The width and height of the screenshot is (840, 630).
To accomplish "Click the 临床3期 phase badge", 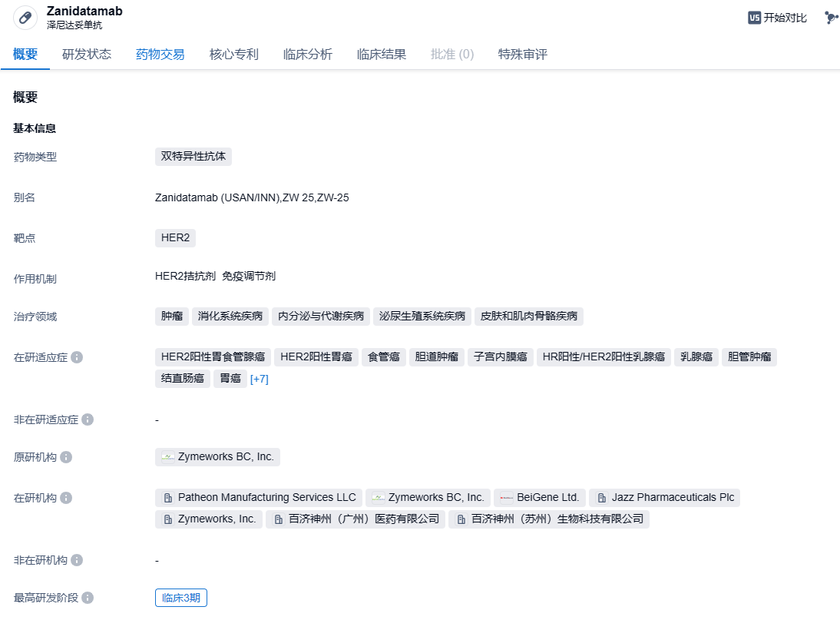I will point(181,598).
